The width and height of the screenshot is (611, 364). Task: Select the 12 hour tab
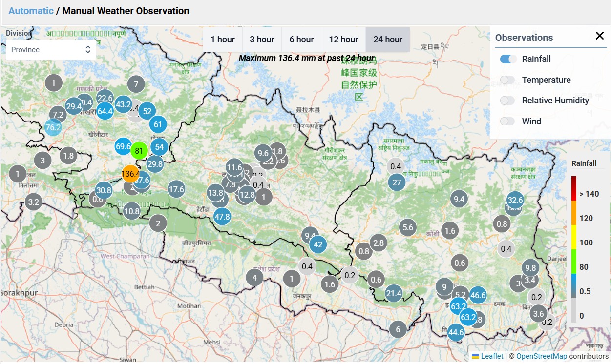pyautogui.click(x=343, y=40)
